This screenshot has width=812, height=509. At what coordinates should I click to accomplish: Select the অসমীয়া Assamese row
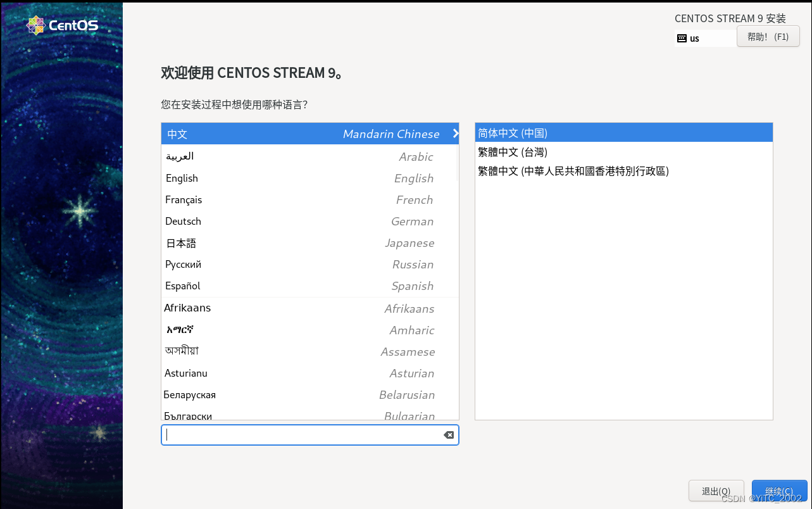[310, 351]
